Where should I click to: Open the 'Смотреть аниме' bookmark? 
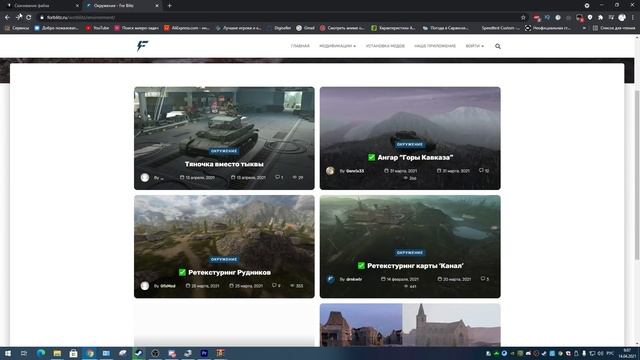[342, 28]
